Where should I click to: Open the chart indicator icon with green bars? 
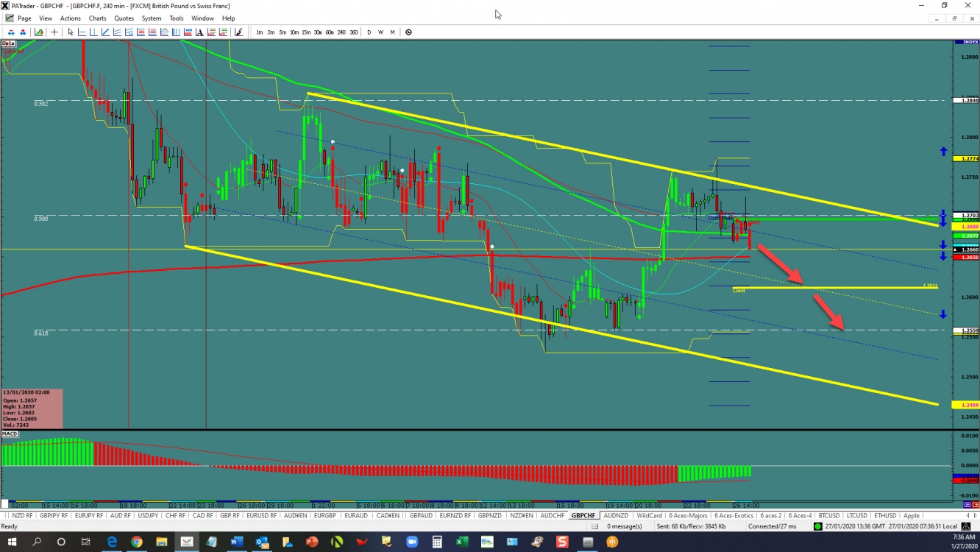38,32
